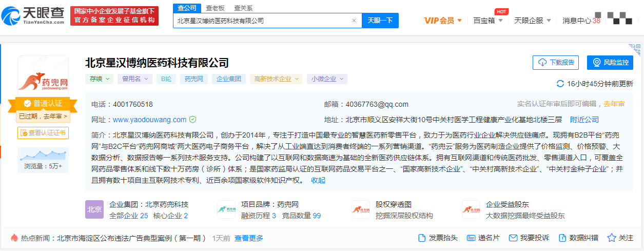Viewport: 644px width, 251px height.
Task: Switch to the 查老板 tab
Action: pos(215,8)
